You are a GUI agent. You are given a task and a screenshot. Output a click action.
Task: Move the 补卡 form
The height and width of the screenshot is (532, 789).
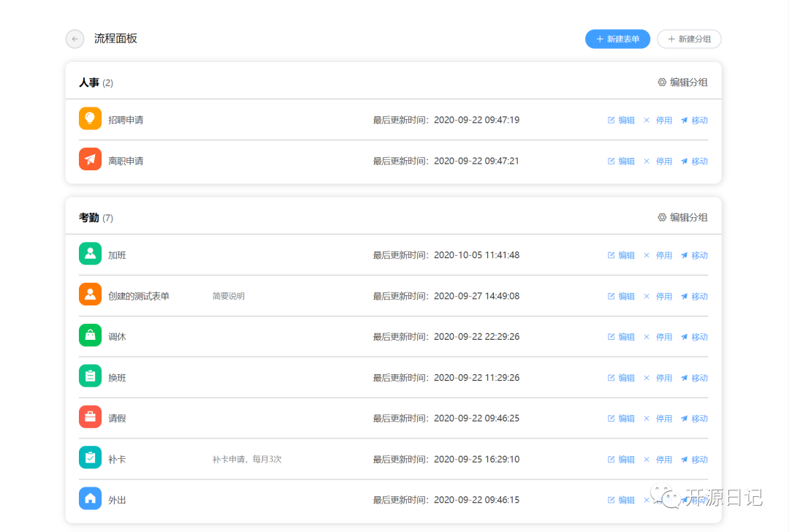click(695, 460)
